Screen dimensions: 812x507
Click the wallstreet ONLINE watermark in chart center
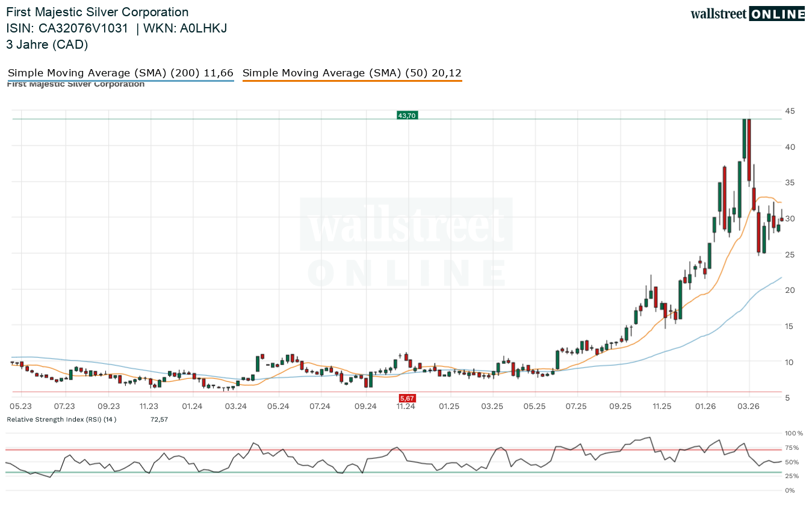pyautogui.click(x=406, y=244)
